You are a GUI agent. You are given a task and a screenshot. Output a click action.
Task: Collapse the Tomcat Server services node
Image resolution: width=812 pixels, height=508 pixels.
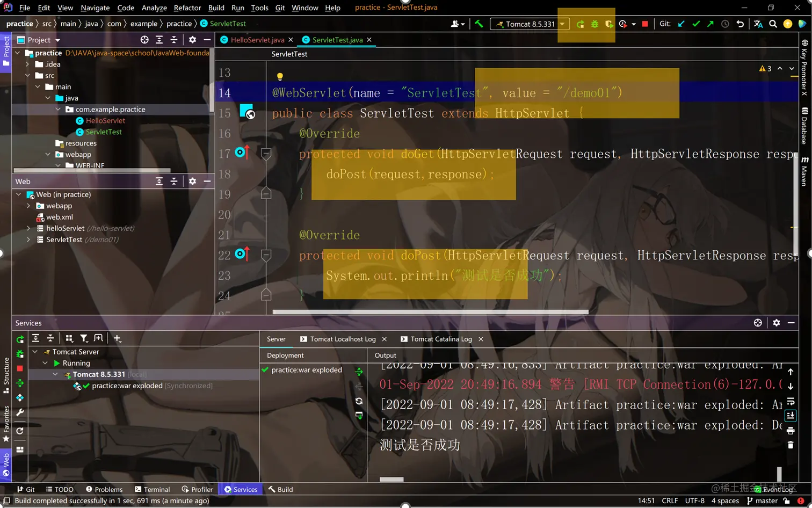(35, 352)
